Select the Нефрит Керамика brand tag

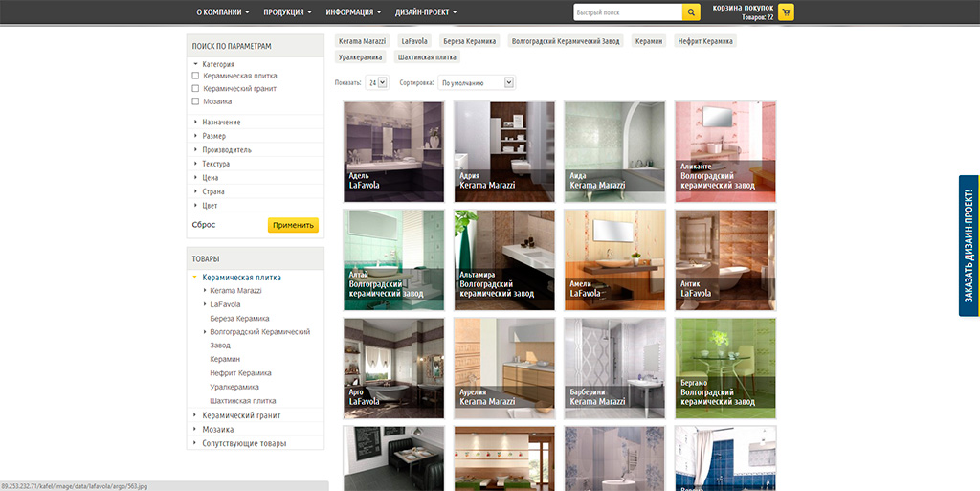tap(705, 41)
